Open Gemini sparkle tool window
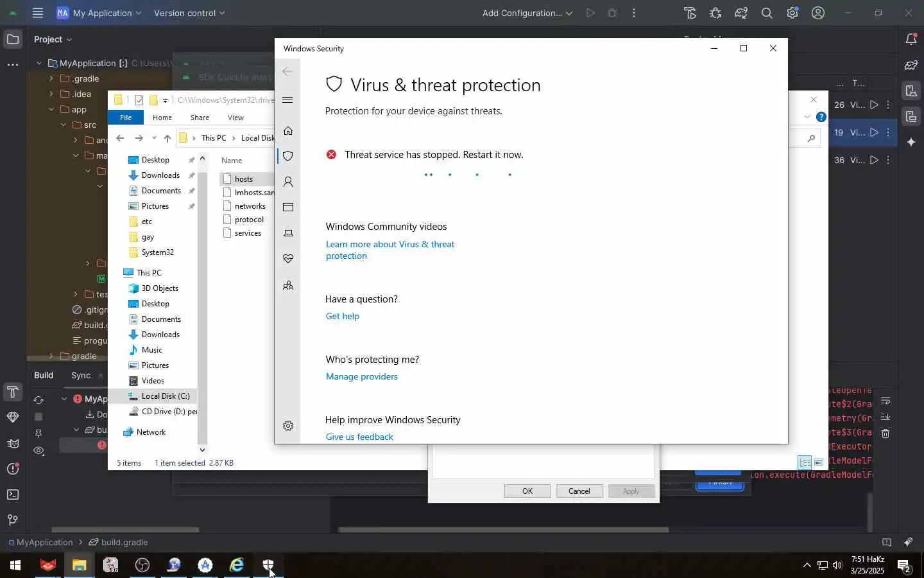 tap(911, 142)
